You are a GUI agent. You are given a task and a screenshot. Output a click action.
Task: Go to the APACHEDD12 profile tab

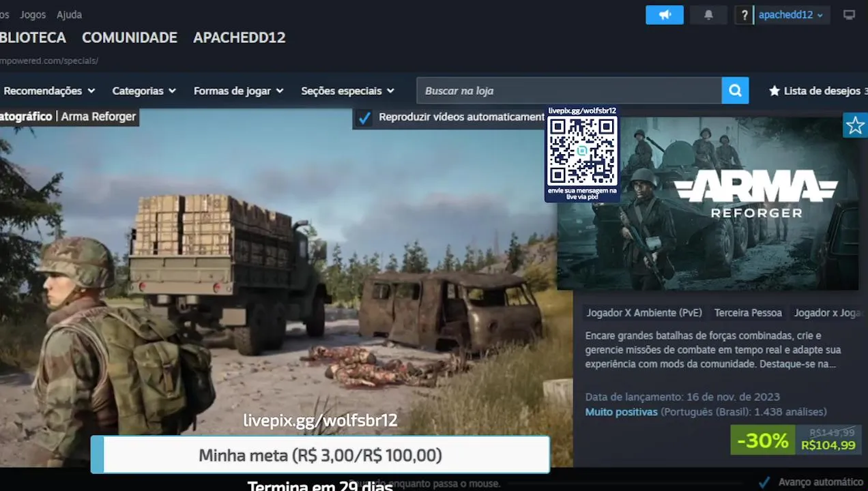tap(240, 38)
